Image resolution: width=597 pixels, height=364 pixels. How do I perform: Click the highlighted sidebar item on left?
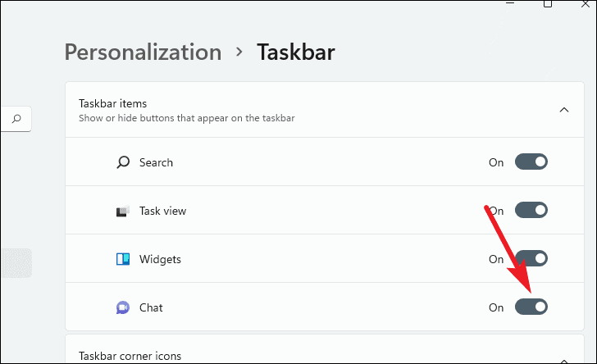tap(16, 263)
